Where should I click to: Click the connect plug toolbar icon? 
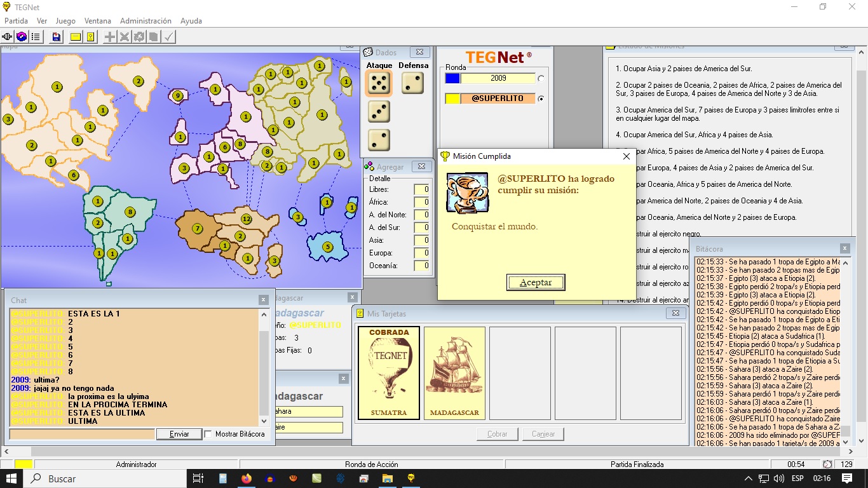8,37
